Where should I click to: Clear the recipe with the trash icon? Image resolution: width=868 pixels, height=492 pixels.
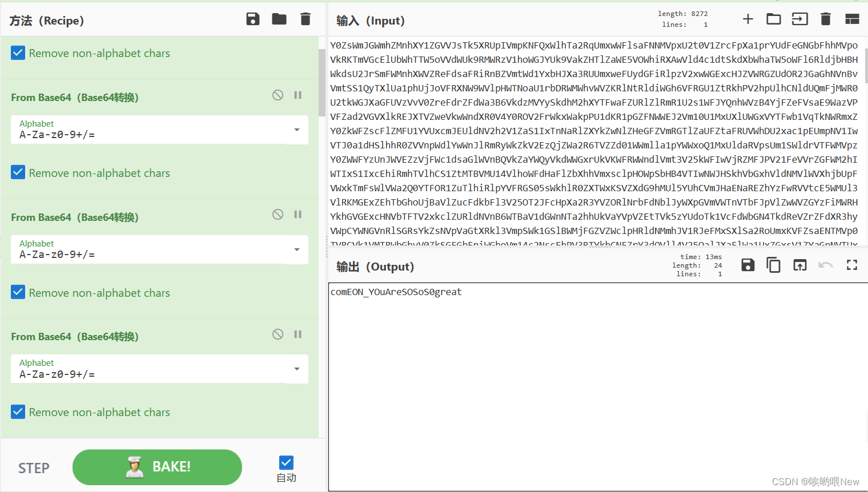click(306, 19)
